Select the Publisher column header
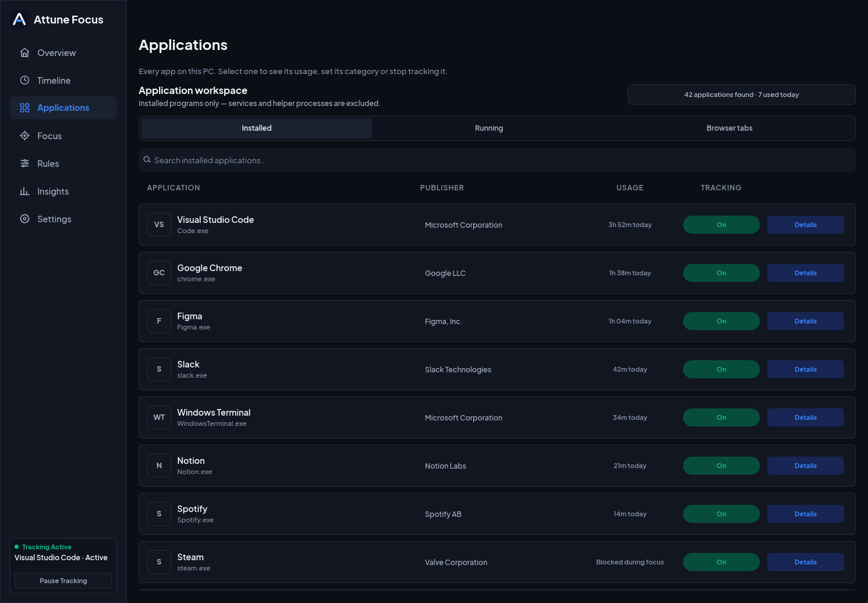 (442, 188)
